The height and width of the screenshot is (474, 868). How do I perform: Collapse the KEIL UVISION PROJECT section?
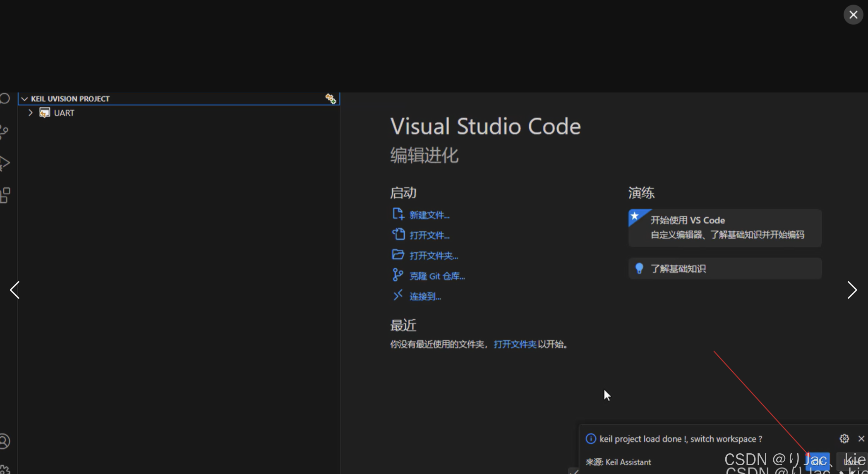click(x=25, y=98)
